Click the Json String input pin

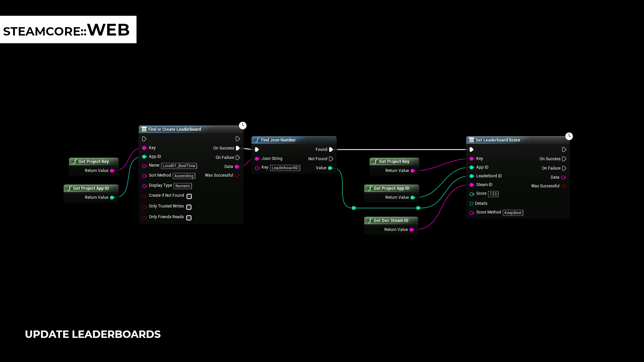pos(257,159)
